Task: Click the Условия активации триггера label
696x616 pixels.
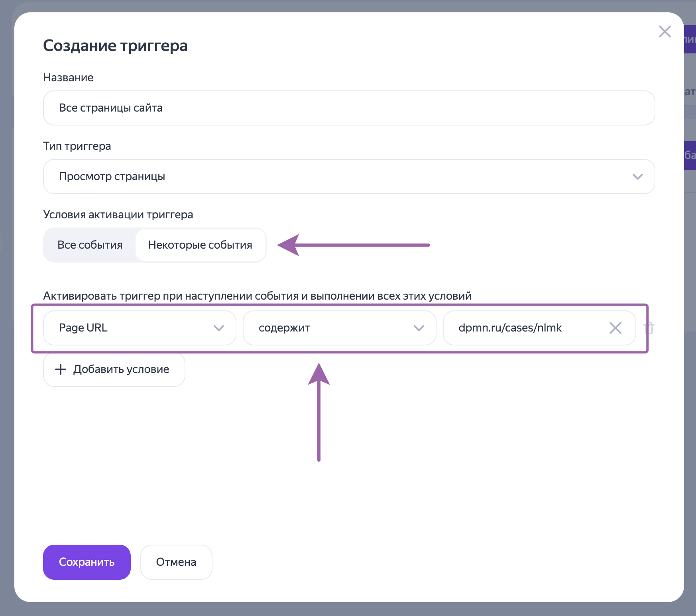Action: coord(118,215)
